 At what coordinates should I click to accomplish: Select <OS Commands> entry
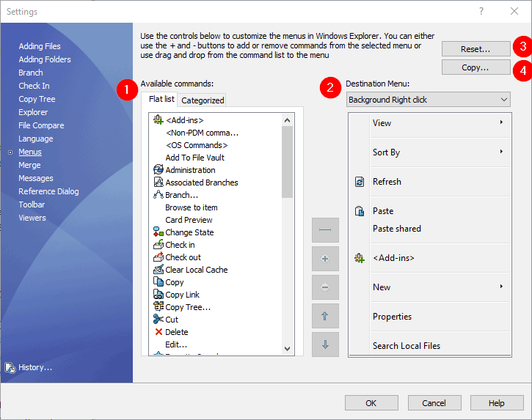point(197,145)
